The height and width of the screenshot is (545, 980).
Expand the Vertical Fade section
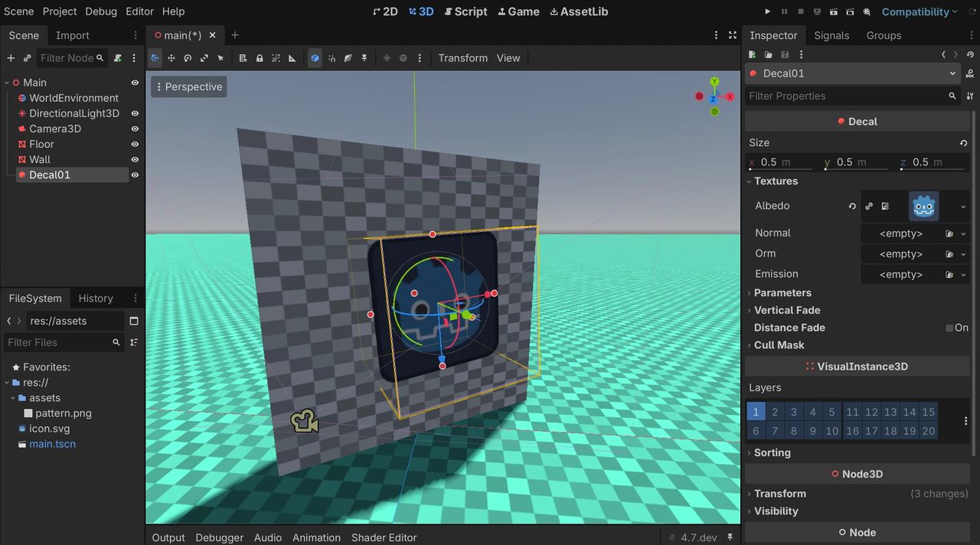(x=787, y=310)
